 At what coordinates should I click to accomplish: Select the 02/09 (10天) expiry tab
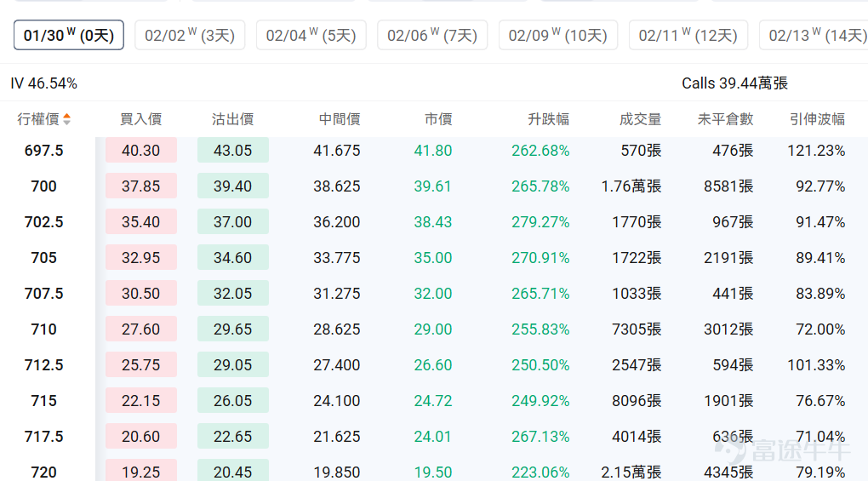coord(558,36)
